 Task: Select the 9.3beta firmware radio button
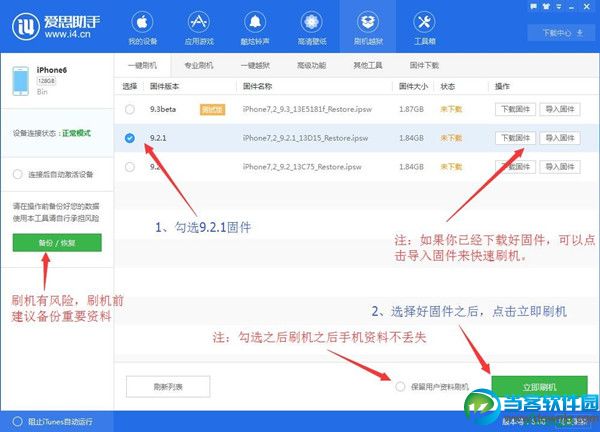pyautogui.click(x=130, y=109)
